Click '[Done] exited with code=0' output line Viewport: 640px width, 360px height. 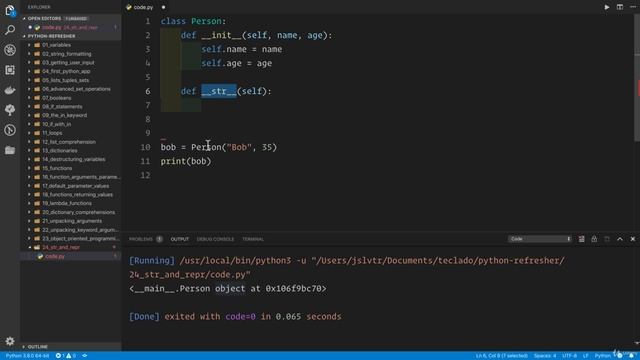coord(235,317)
